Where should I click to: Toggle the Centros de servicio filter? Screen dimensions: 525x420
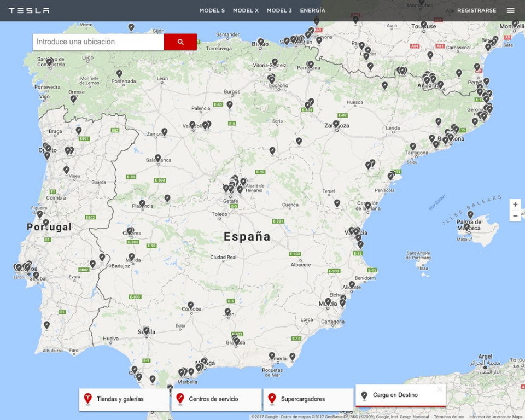pos(216,399)
